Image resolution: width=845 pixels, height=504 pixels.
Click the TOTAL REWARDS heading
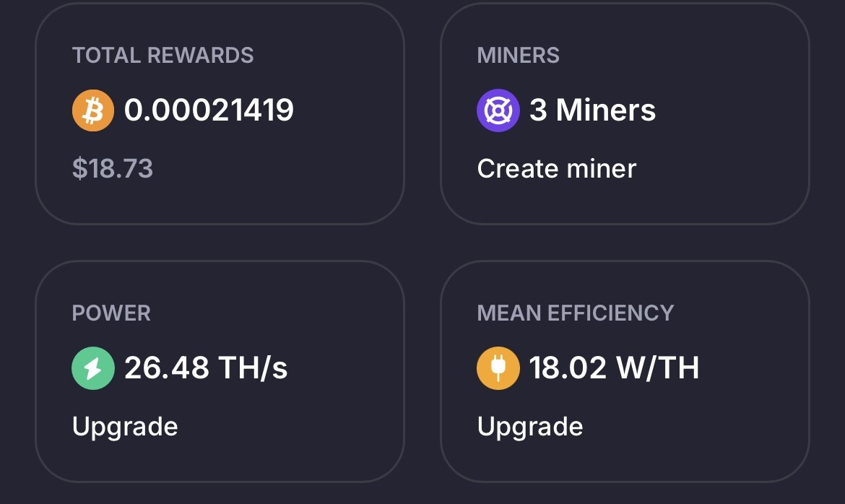tap(162, 56)
